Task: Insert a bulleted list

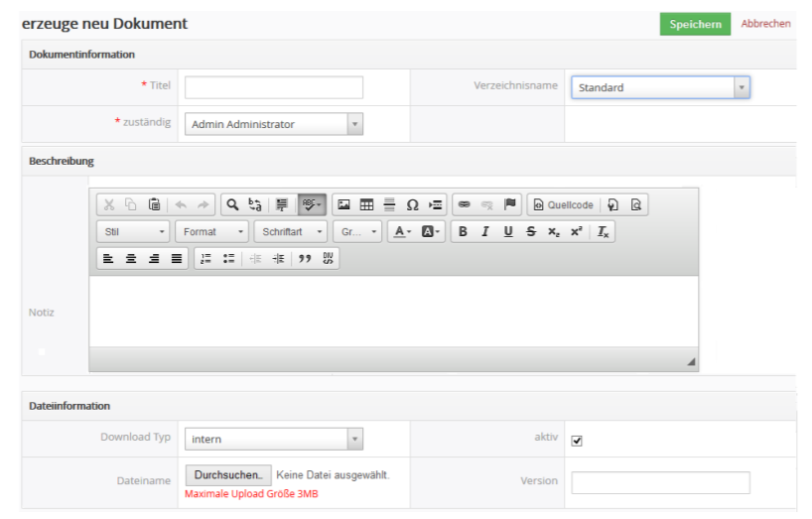Action: coord(229,259)
